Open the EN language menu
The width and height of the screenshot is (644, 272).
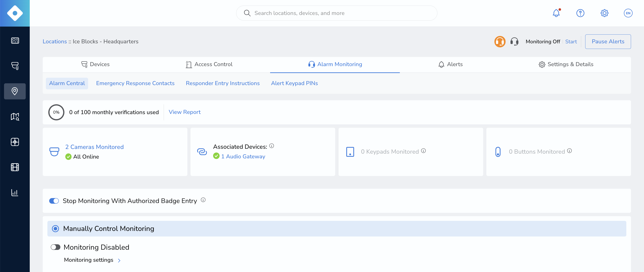point(628,13)
